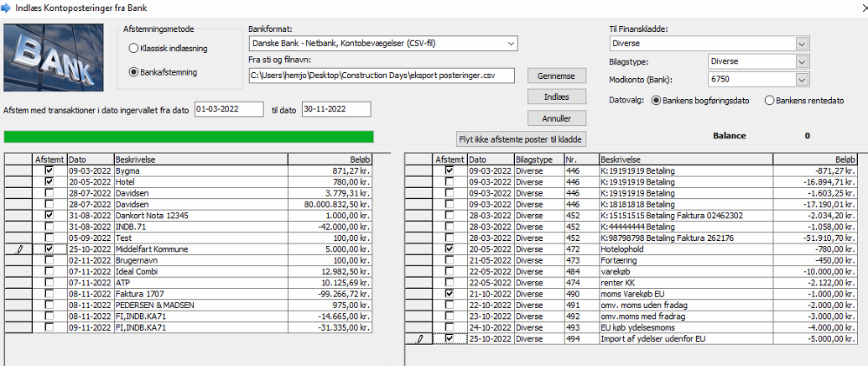Choose Bankens rentedato date option
The height and width of the screenshot is (366, 868).
(770, 101)
